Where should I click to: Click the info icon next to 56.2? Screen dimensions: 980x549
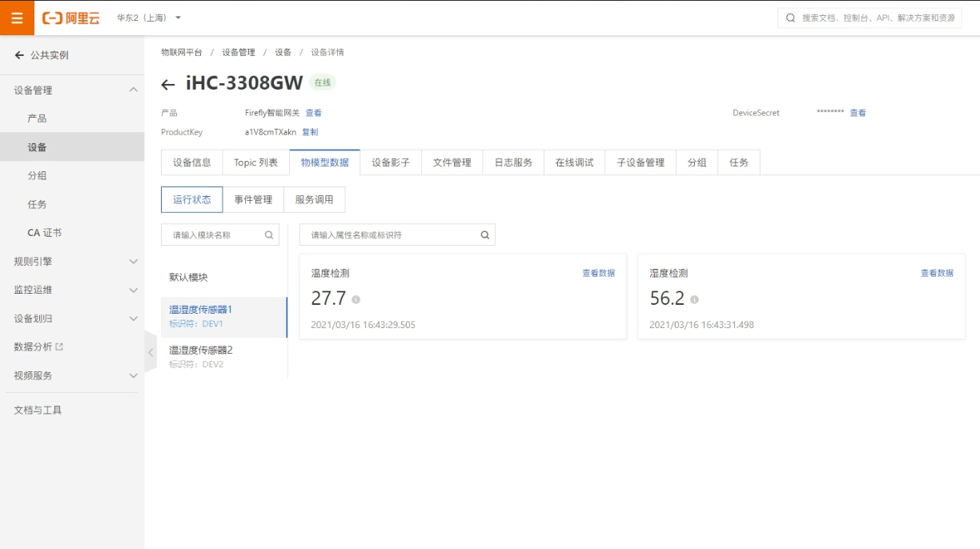click(694, 299)
